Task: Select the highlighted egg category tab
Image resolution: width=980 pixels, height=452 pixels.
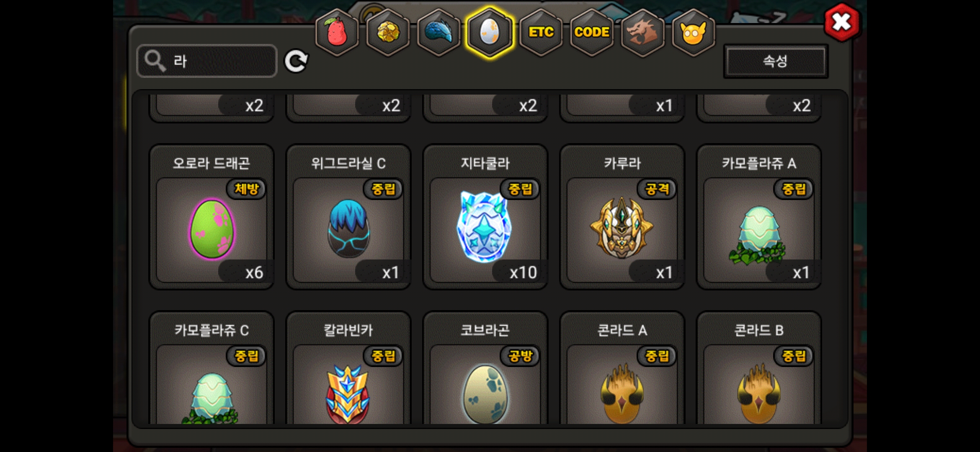Action: coord(490,32)
